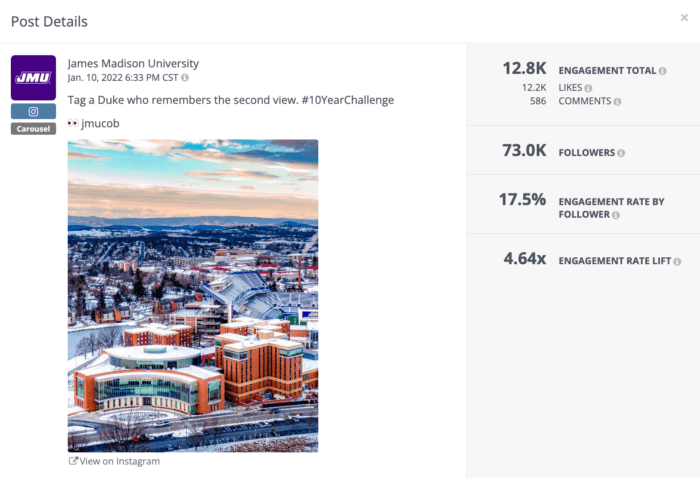Click the Post Details heading
Image resolution: width=700 pixels, height=478 pixels.
click(49, 21)
